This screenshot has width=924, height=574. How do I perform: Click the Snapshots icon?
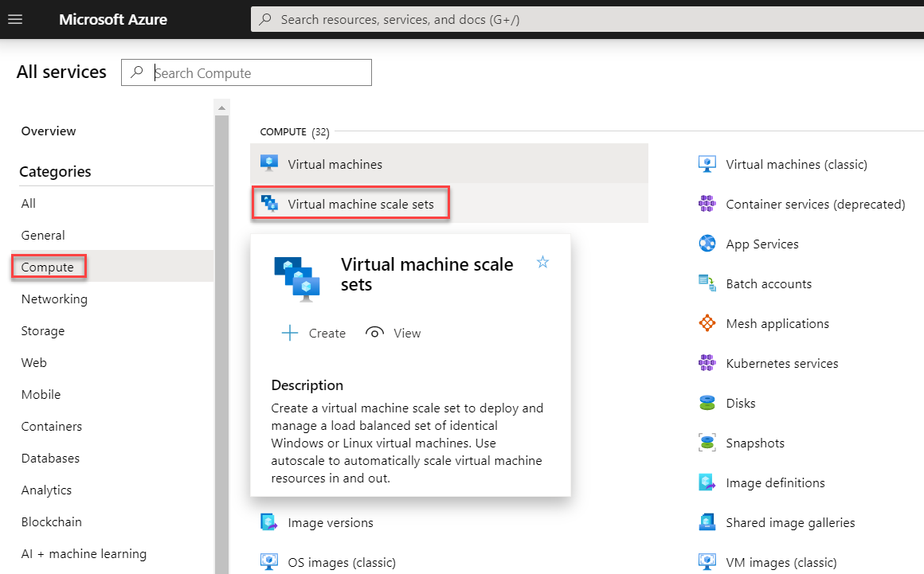[707, 443]
